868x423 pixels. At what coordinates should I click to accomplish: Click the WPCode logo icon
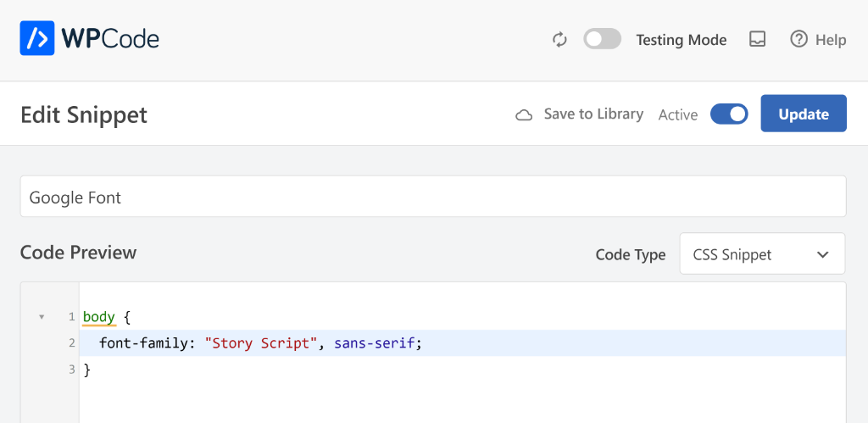pyautogui.click(x=37, y=38)
